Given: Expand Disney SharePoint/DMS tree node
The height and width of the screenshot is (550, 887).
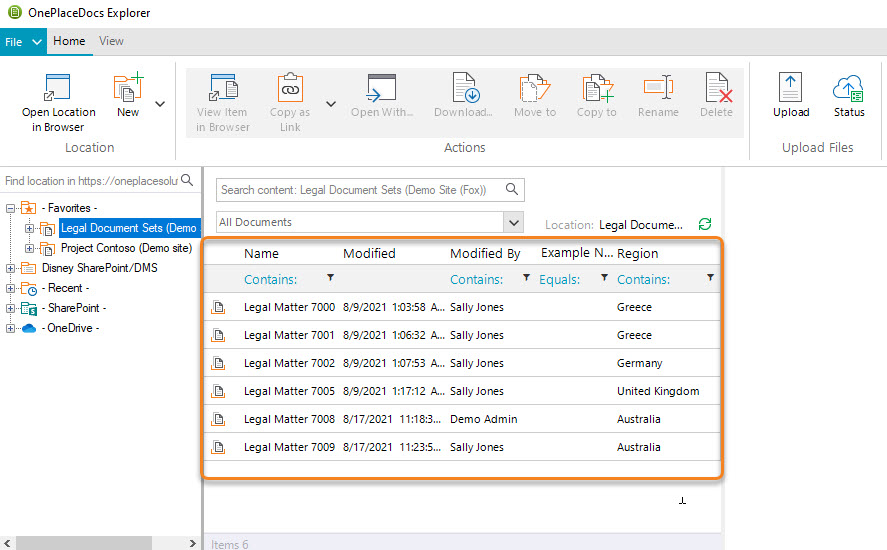Looking at the screenshot, I should pyautogui.click(x=10, y=268).
